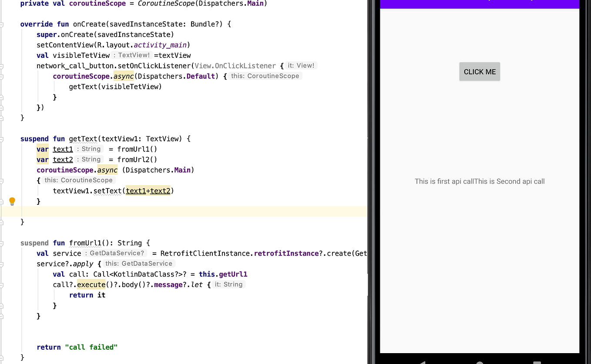The image size is (591, 364).
Task: Click the 'getText(visibleTetView)' call
Action: 115,87
